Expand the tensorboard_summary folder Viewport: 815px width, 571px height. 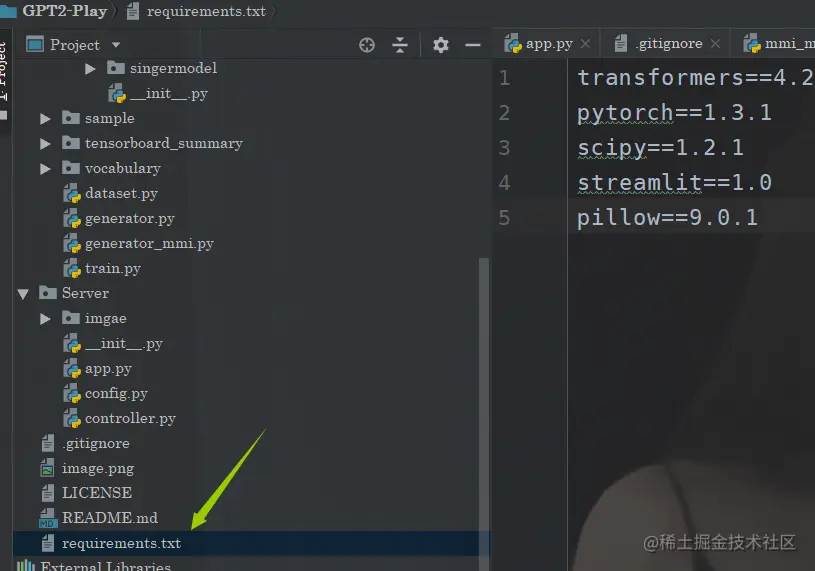45,144
